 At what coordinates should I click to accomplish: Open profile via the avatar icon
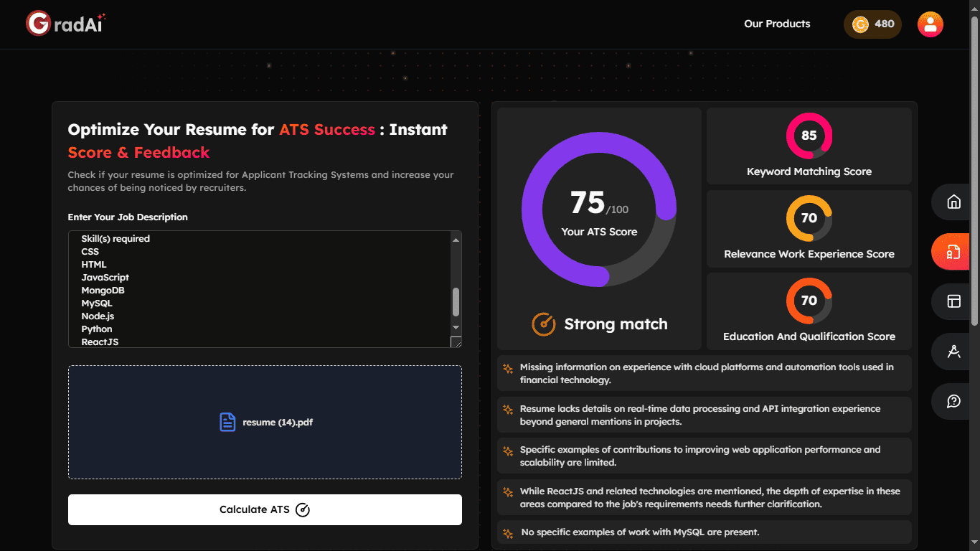930,24
